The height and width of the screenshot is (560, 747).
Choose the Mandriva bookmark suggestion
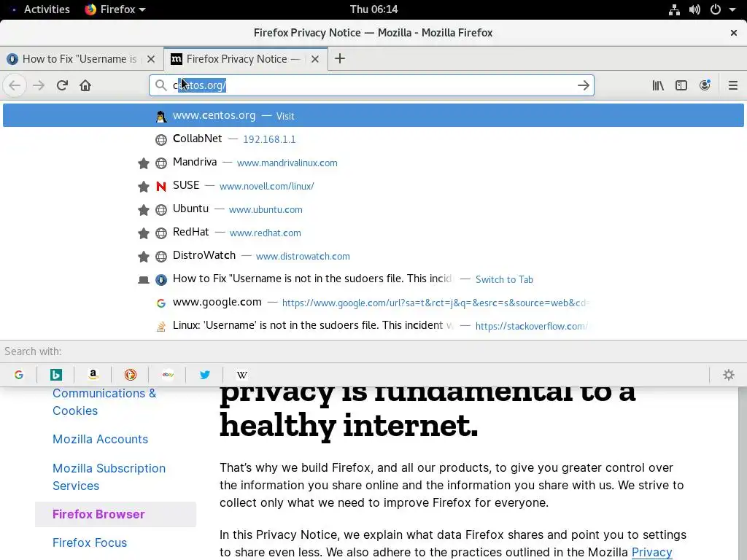(373, 163)
